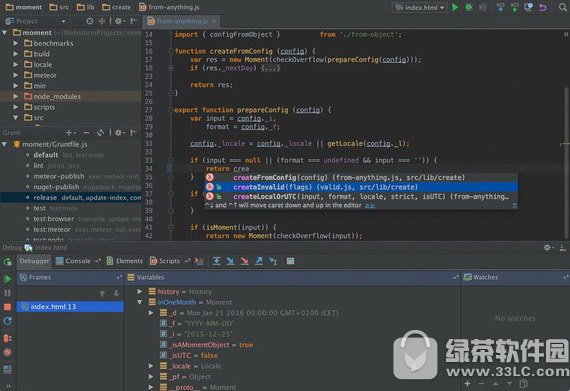570x391 pixels.
Task: Pause program in the debug sidebar
Action: (x=7, y=293)
